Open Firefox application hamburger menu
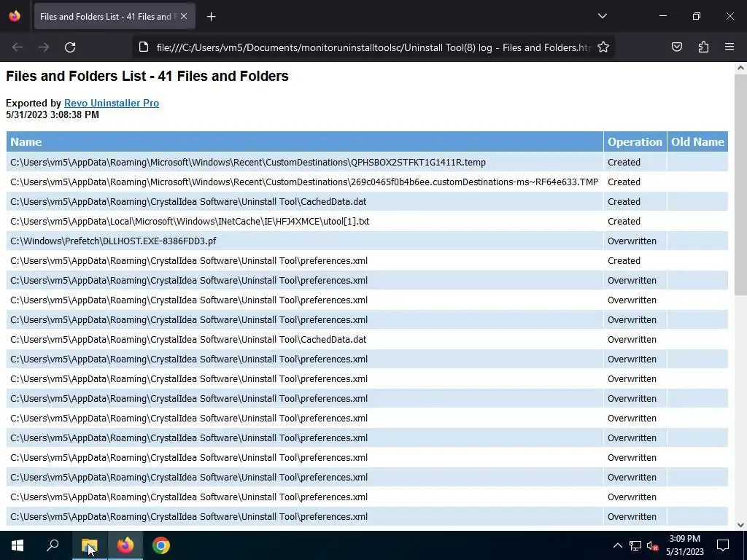 pyautogui.click(x=729, y=47)
